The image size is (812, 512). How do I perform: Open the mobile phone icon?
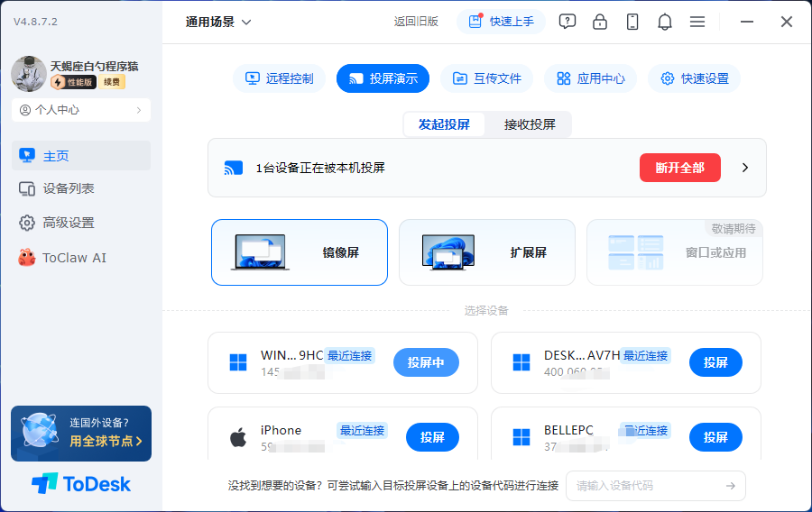632,22
